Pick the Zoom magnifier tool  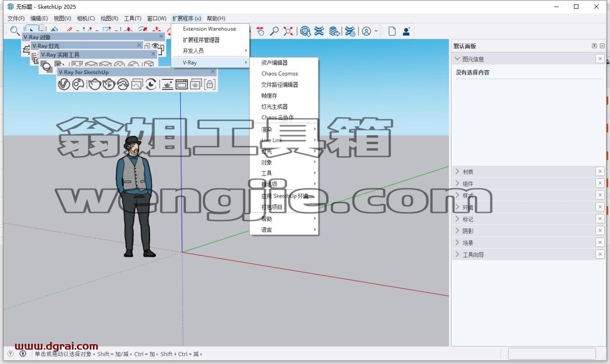pyautogui.click(x=274, y=31)
